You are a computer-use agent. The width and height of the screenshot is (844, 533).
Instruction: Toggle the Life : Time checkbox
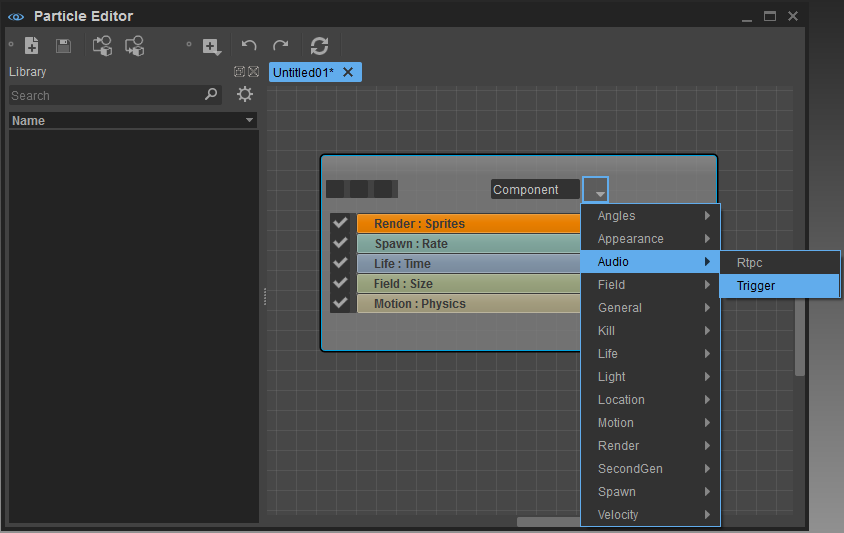pos(340,263)
